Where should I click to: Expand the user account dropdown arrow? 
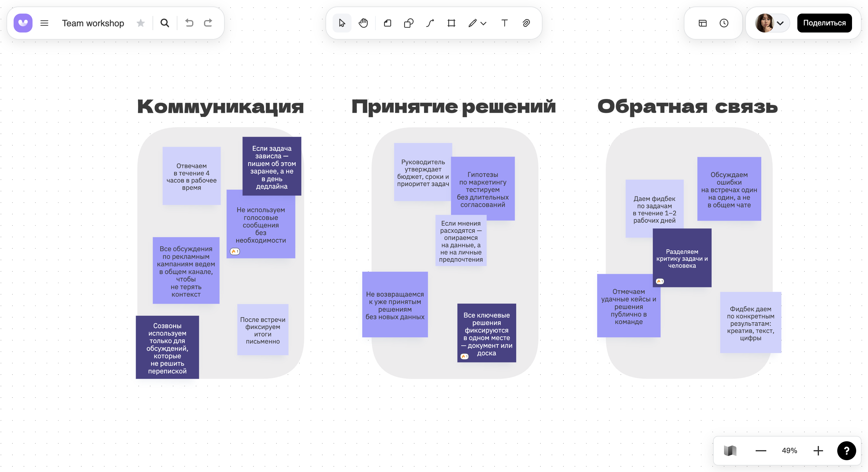click(x=780, y=23)
